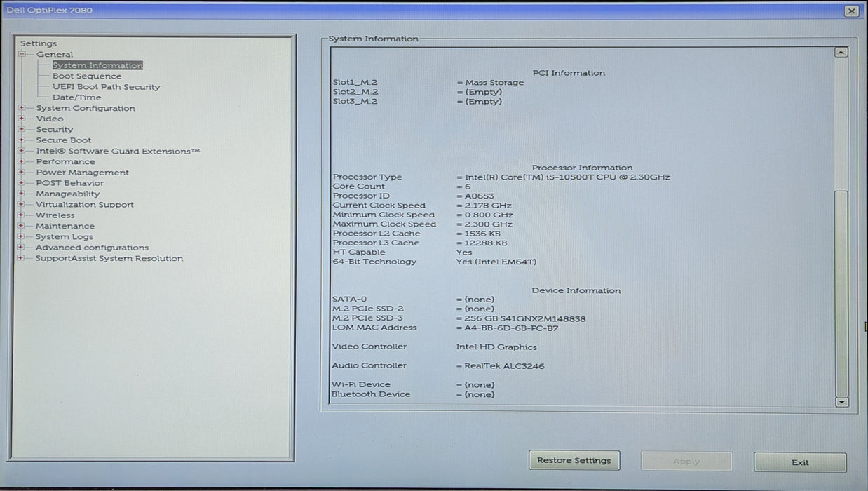Click the Slot1_M.2 Mass Storage row
Image resolution: width=868 pixels, height=491 pixels.
(428, 82)
